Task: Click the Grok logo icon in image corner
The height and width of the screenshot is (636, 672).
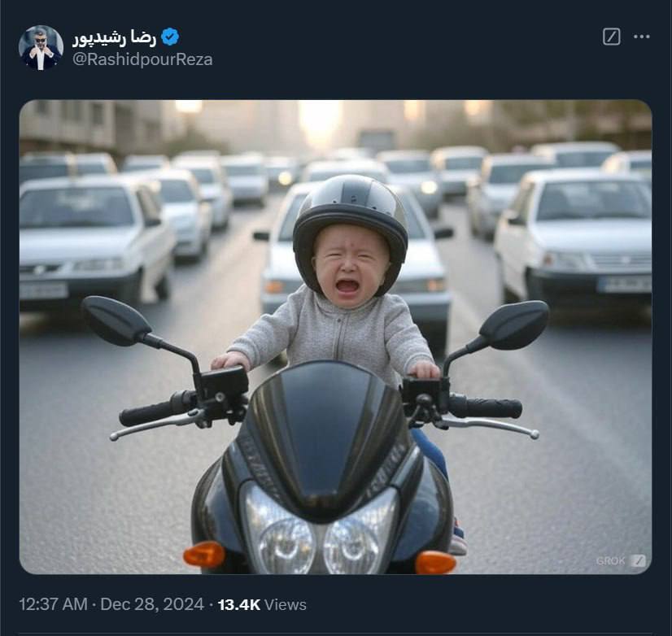Action: (639, 560)
